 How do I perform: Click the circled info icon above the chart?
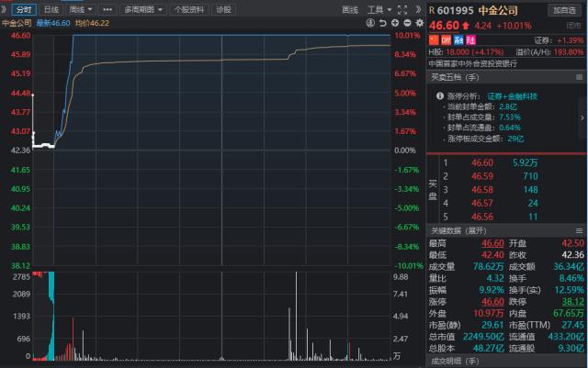(x=370, y=23)
